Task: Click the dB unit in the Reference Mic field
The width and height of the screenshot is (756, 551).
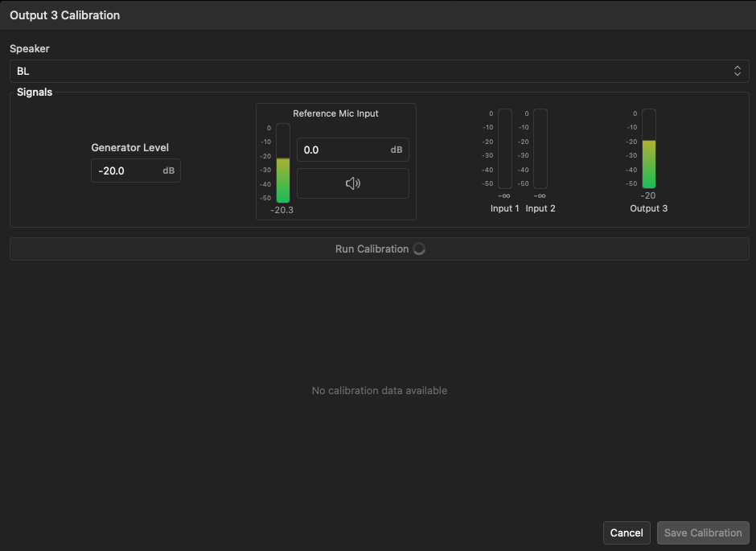Action: click(396, 150)
